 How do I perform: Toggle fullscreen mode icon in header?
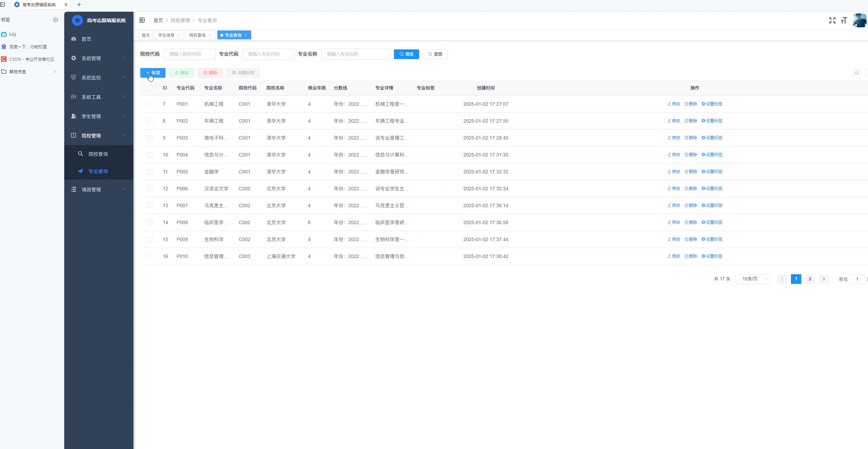[x=832, y=20]
